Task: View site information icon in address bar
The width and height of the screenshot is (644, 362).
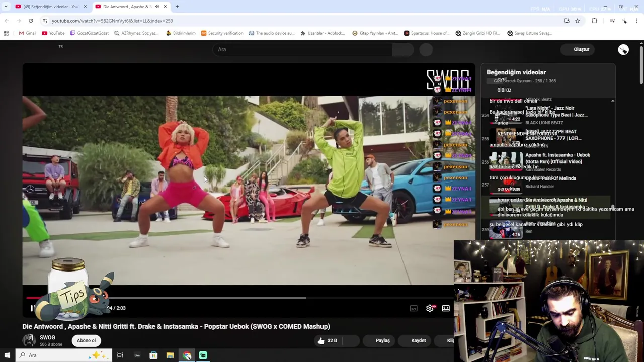Action: 45,21
